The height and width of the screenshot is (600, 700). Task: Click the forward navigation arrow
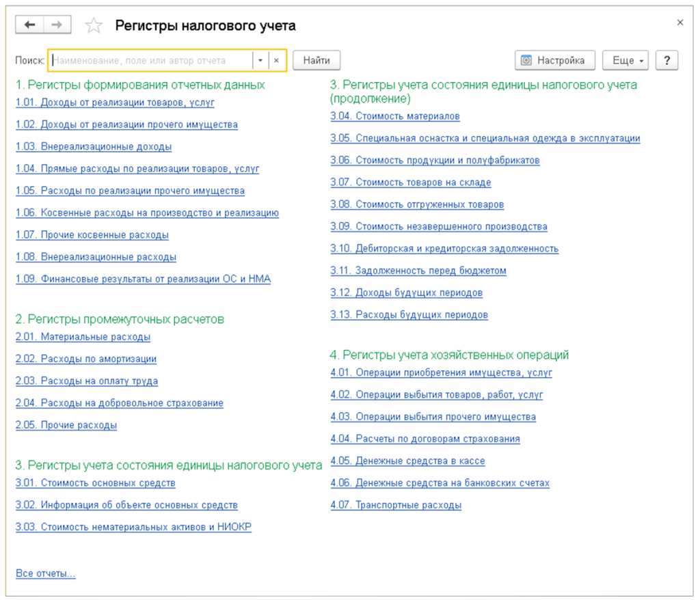(57, 25)
